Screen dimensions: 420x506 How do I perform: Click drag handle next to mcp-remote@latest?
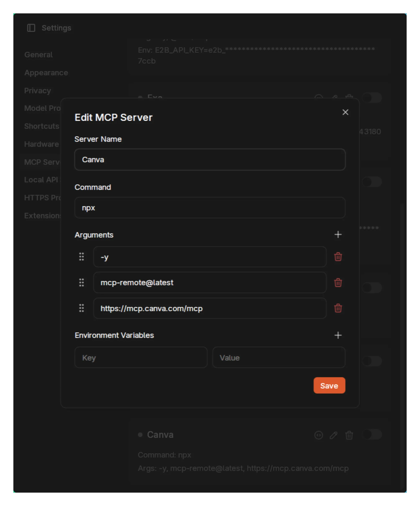[x=81, y=283]
